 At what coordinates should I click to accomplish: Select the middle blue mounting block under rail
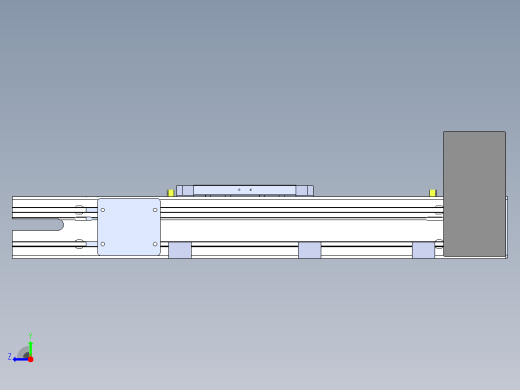pyautogui.click(x=310, y=250)
